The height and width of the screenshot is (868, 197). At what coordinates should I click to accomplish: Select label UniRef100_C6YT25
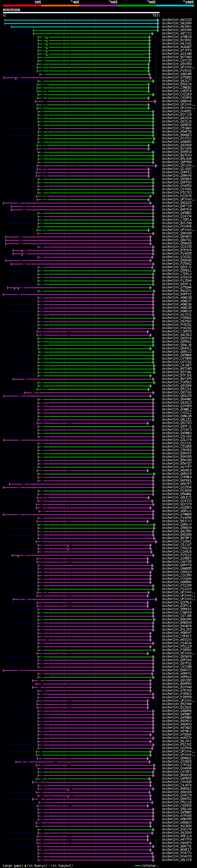coord(176,60)
